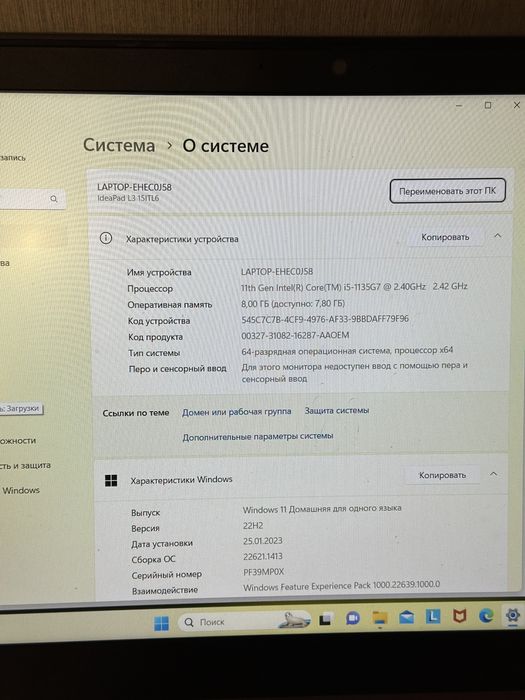
Task: Click the seal image in search box
Action: tap(295, 620)
